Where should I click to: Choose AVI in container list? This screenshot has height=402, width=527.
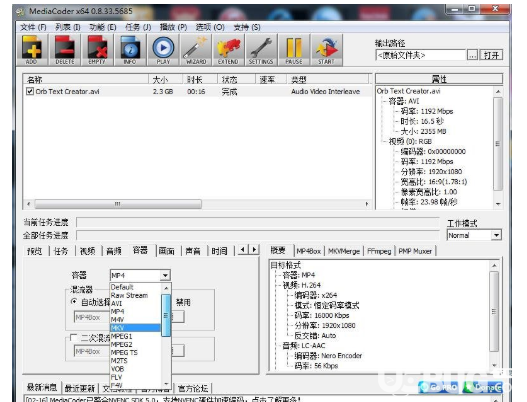point(135,303)
